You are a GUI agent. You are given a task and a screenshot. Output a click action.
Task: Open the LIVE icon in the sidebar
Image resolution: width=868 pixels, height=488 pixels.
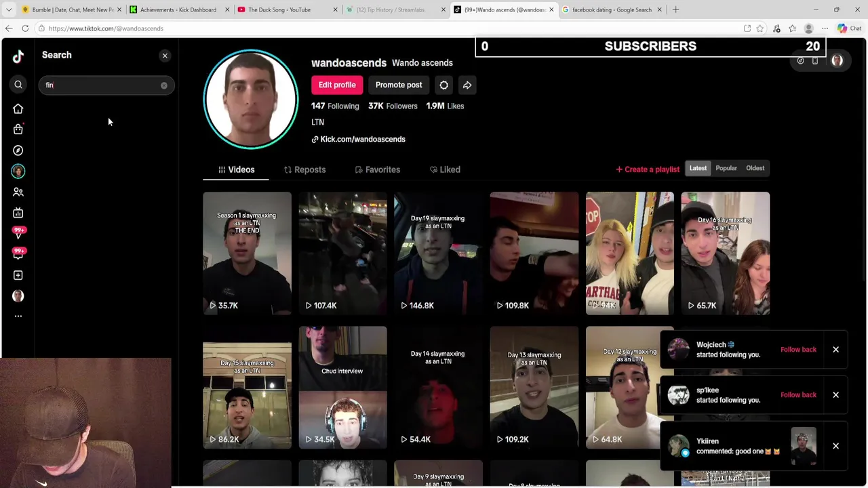click(x=18, y=213)
